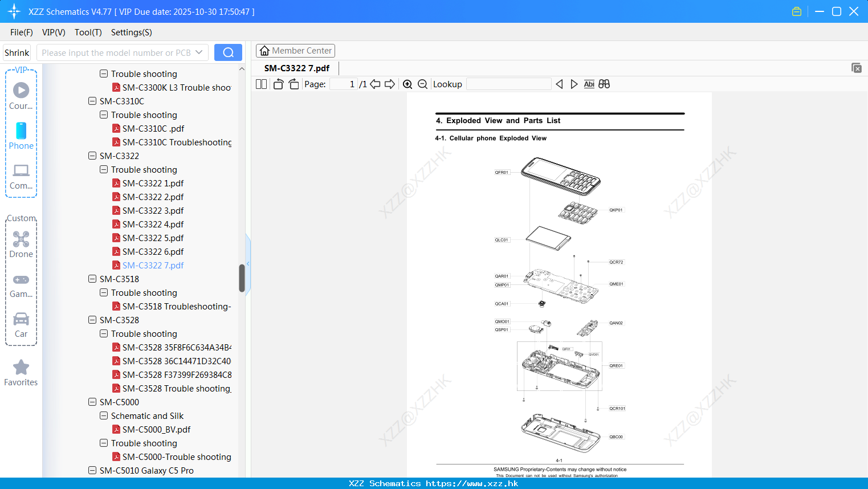Close all tabs icon at right
The height and width of the screenshot is (489, 868).
tap(856, 68)
